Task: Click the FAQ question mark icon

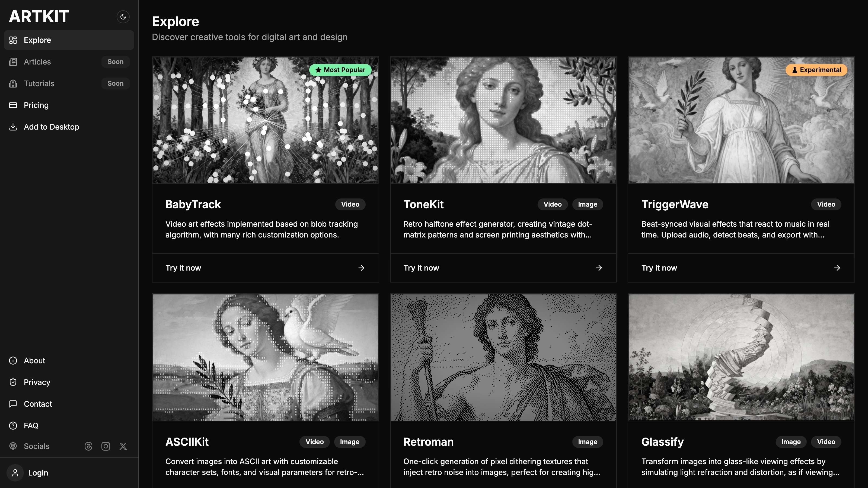Action: [x=13, y=426]
